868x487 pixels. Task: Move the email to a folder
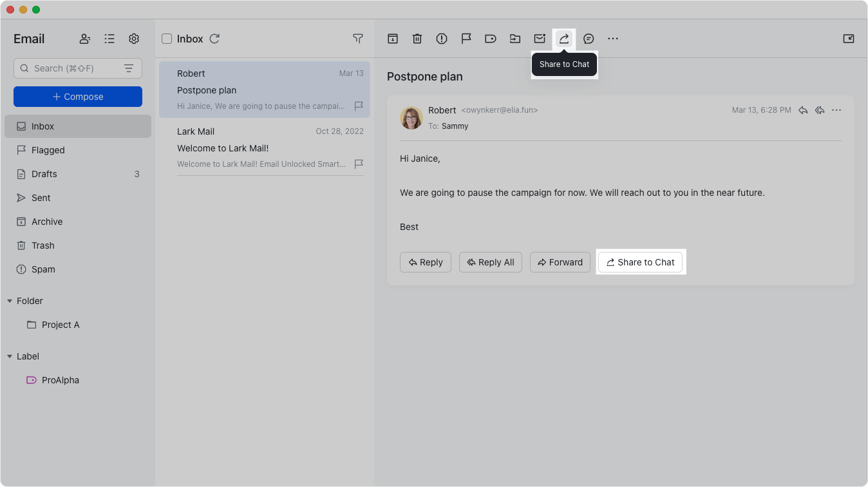[x=514, y=38]
